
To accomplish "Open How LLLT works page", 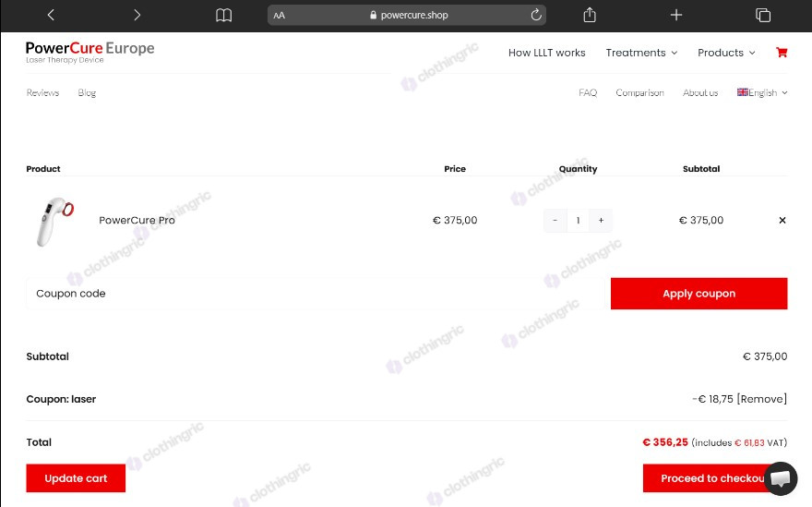I will [546, 53].
